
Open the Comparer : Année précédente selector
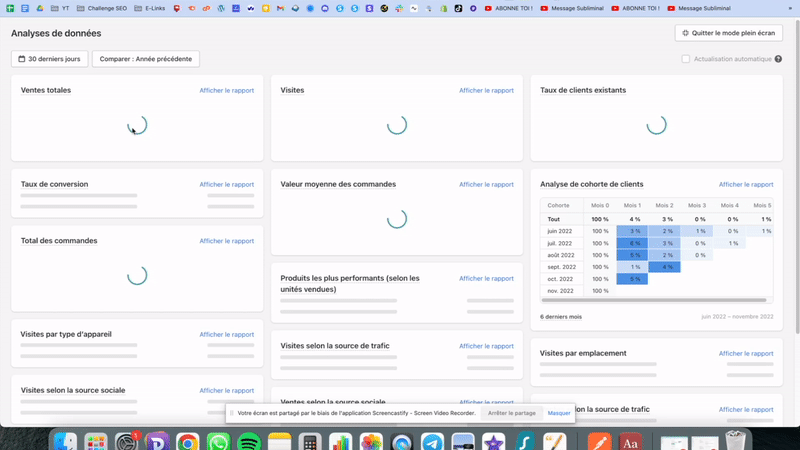[x=145, y=59]
